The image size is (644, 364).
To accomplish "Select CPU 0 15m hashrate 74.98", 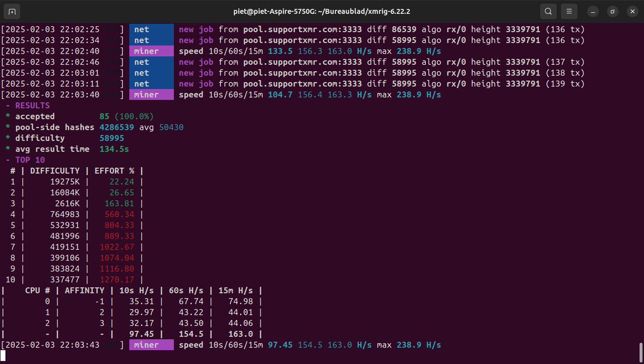I will point(241,301).
